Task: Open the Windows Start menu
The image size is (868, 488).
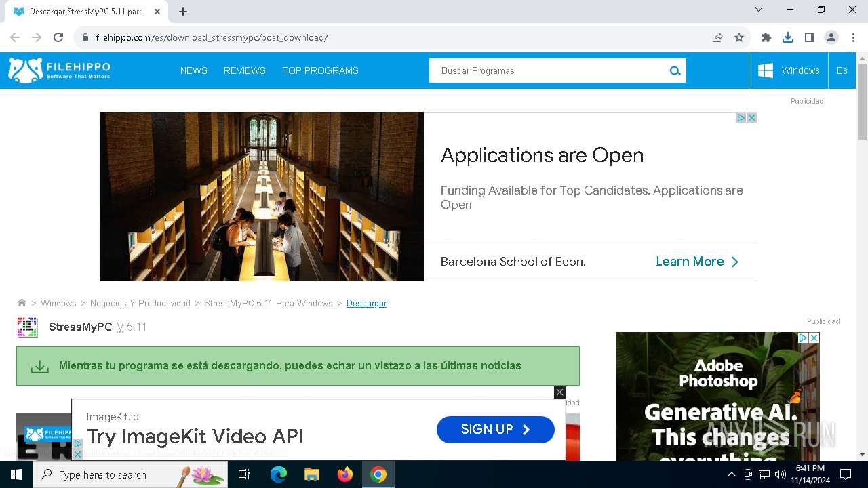Action: click(x=16, y=474)
